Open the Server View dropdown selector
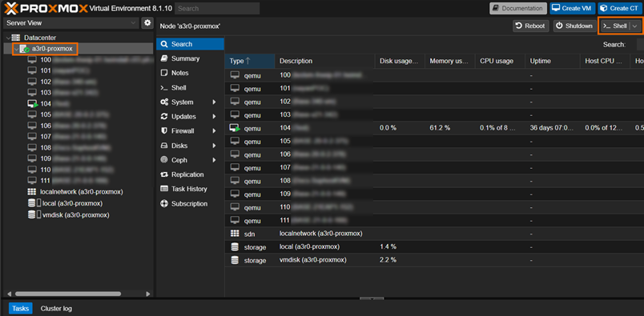 click(71, 23)
